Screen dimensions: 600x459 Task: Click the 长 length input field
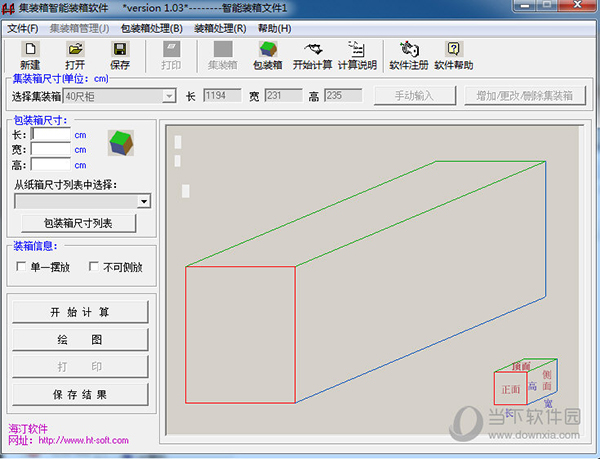[x=51, y=133]
